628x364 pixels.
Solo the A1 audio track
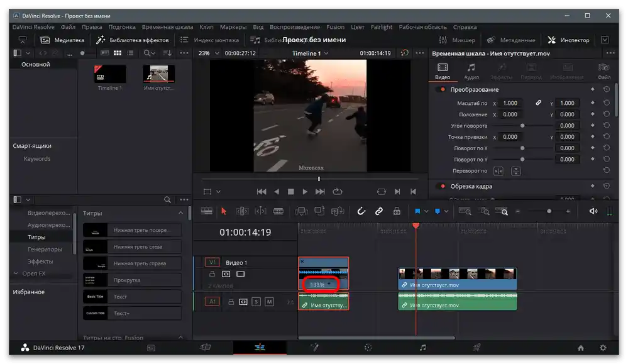click(x=256, y=302)
